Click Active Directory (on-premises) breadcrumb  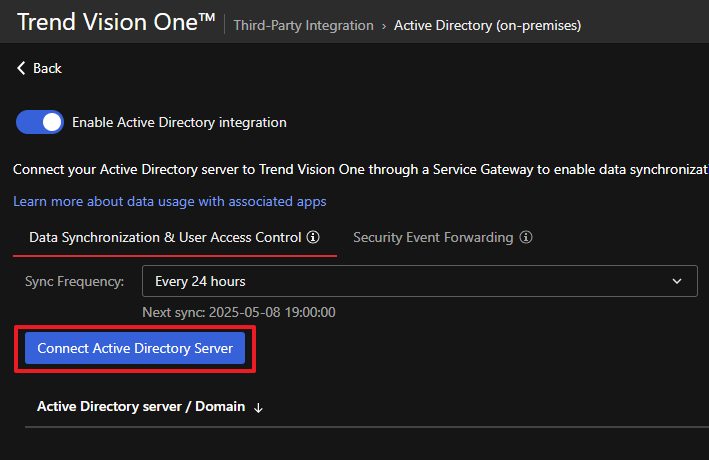tap(487, 25)
